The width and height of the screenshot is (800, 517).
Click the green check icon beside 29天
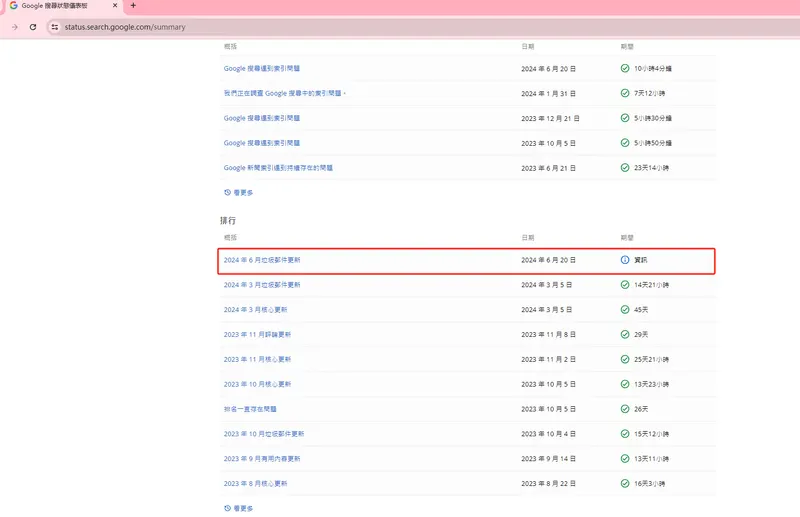pos(624,335)
